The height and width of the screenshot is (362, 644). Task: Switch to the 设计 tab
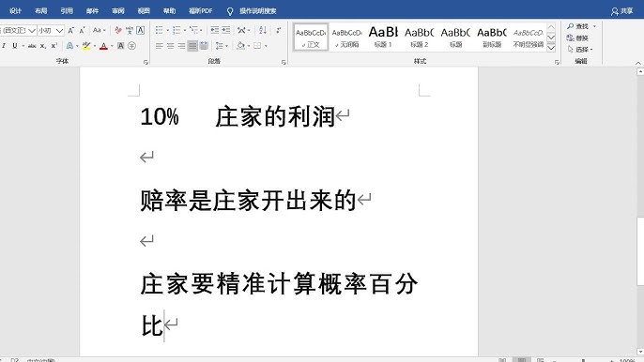point(15,11)
